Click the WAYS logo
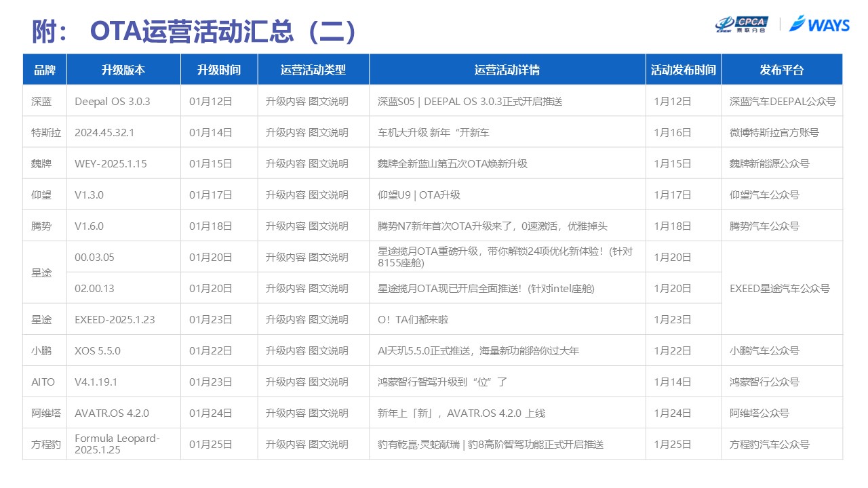The width and height of the screenshot is (868, 488). point(820,24)
